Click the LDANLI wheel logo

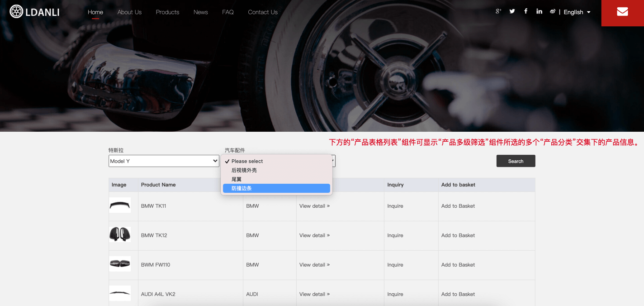click(16, 11)
